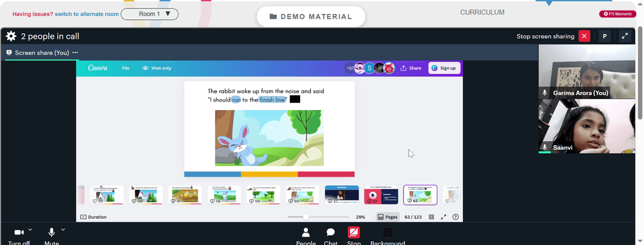Click the 2 people in call label

[50, 36]
